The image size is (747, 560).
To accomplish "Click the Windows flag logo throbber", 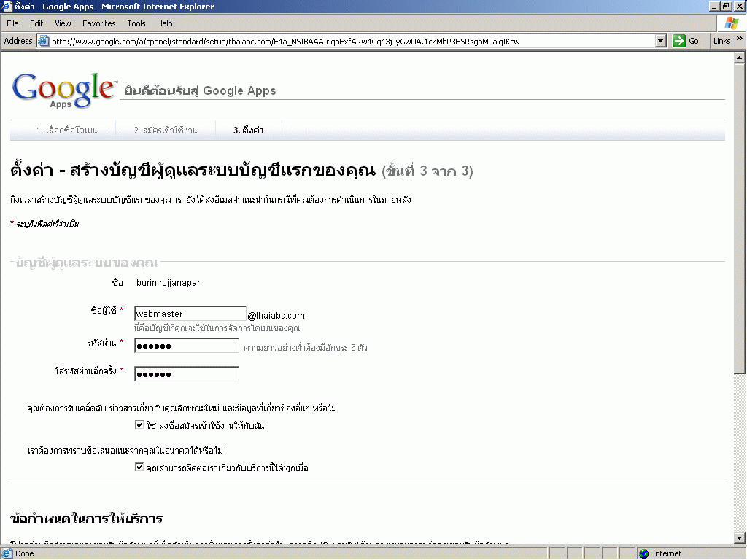I will pos(730,23).
